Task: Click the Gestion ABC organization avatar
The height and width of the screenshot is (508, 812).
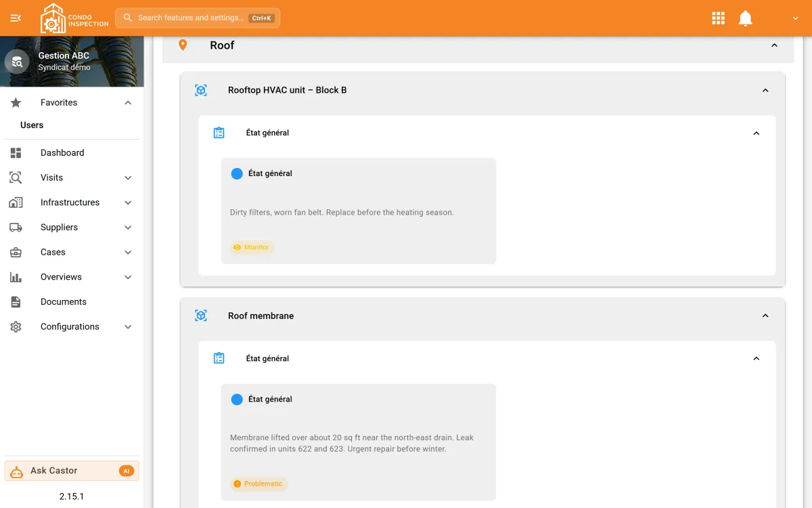Action: pyautogui.click(x=17, y=62)
